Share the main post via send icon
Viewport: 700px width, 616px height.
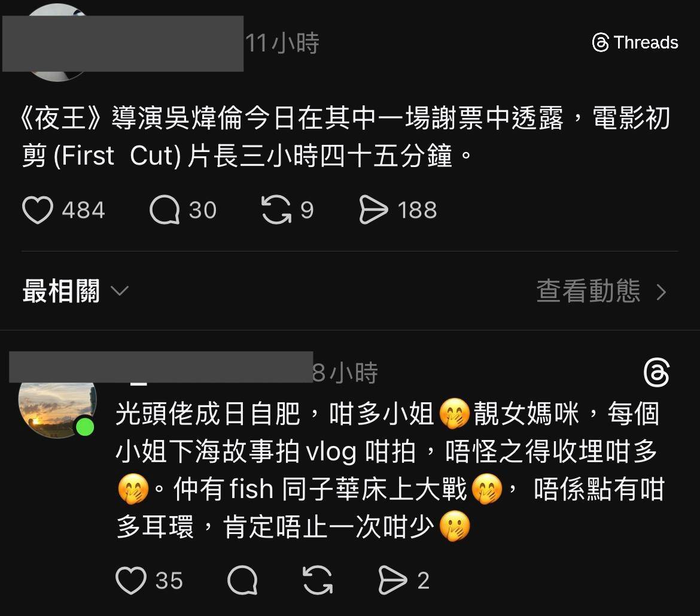(x=373, y=210)
